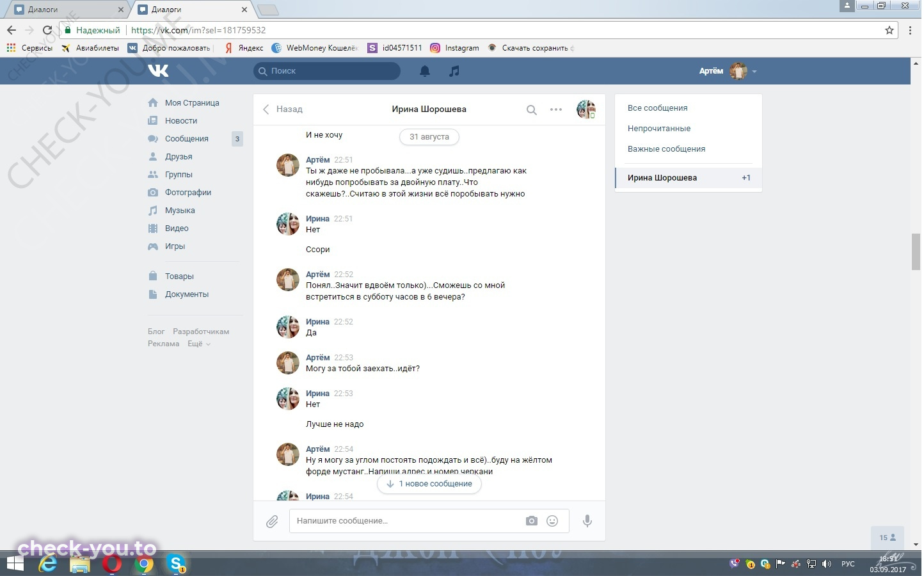Open Ирина's avatar in the chat header

[x=586, y=109]
